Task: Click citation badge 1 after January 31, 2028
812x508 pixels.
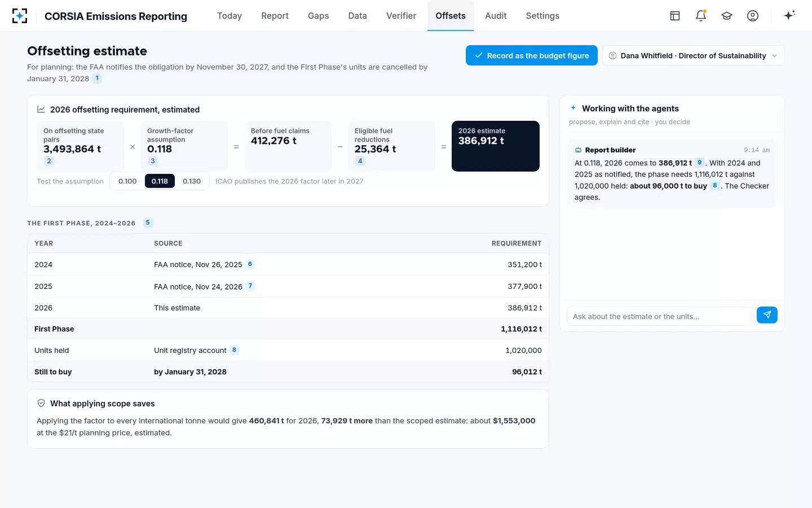Action: pos(97,78)
